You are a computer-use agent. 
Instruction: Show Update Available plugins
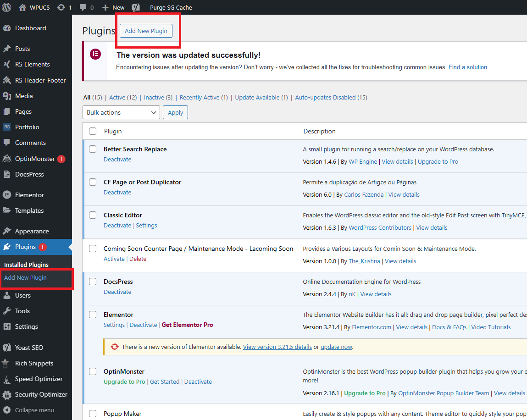261,98
